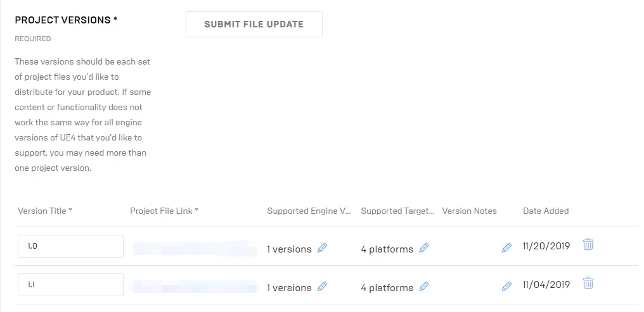Click the Version Notes column header
This screenshot has height=312, width=644.
pyautogui.click(x=469, y=211)
